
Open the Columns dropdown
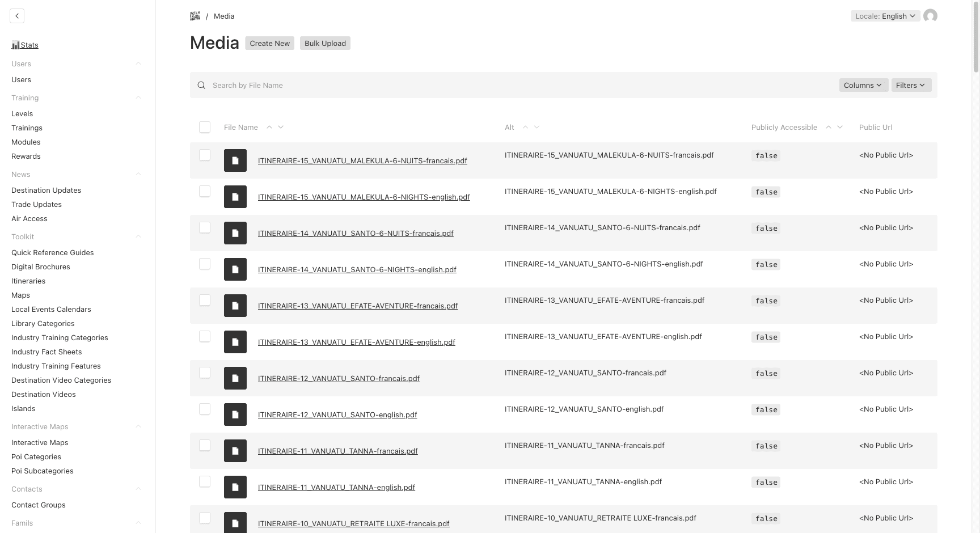tap(863, 85)
